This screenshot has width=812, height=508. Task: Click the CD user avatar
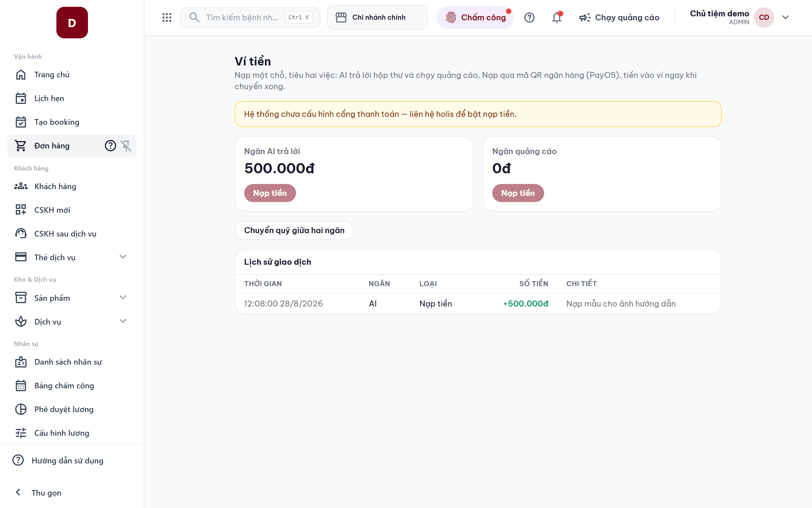pos(764,17)
